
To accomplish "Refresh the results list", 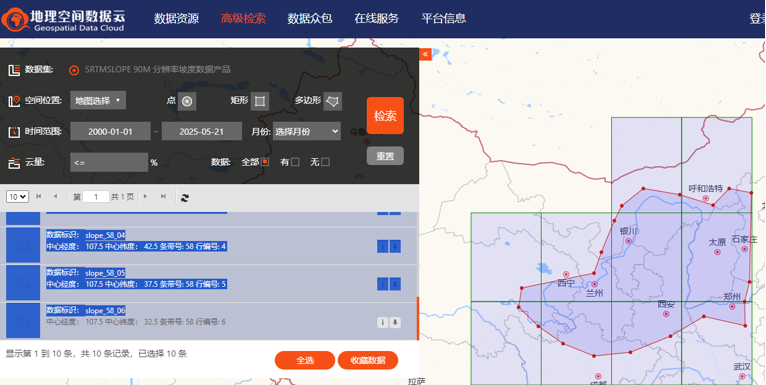I will [x=185, y=197].
